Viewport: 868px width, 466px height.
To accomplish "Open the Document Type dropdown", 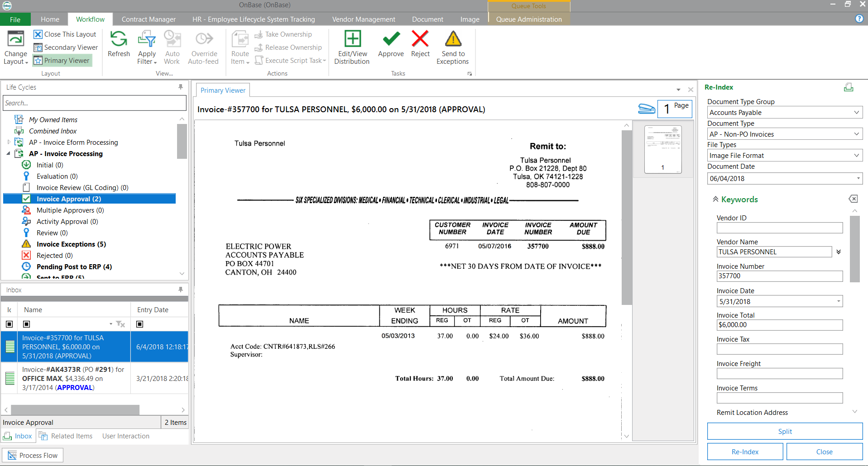I will [x=856, y=134].
